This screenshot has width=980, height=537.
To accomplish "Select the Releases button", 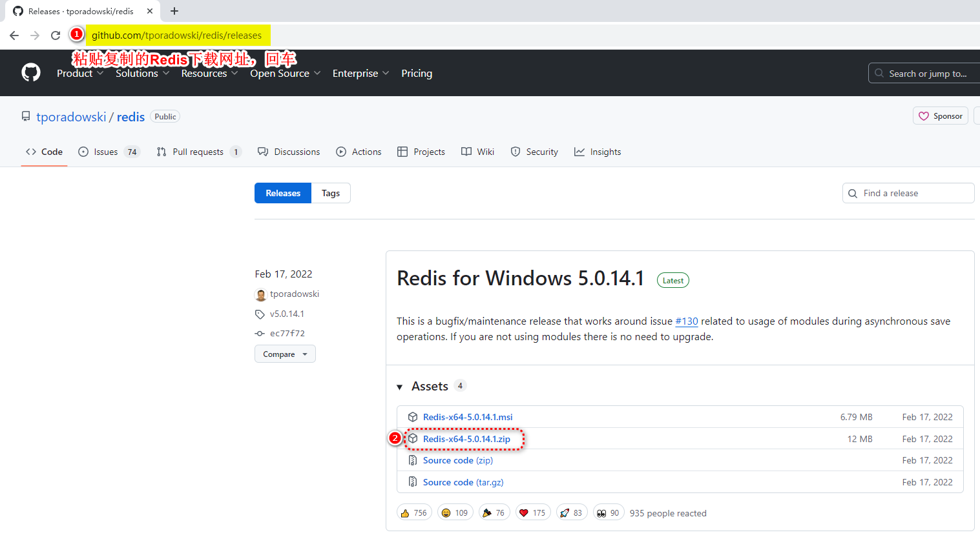I will point(283,193).
